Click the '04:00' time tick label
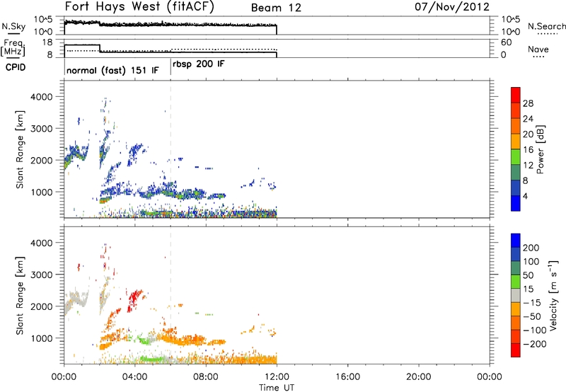This screenshot has width=566, height=392. [134, 377]
